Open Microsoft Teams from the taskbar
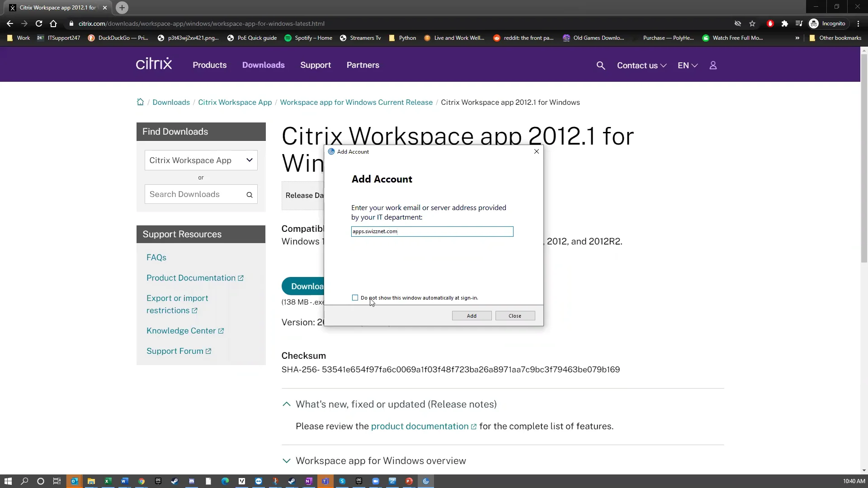 [x=325, y=481]
